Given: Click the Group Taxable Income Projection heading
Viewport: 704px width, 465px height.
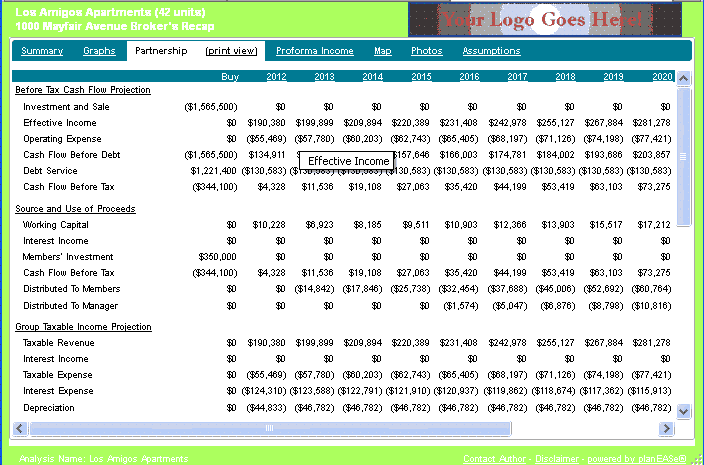Looking at the screenshot, I should pos(83,327).
